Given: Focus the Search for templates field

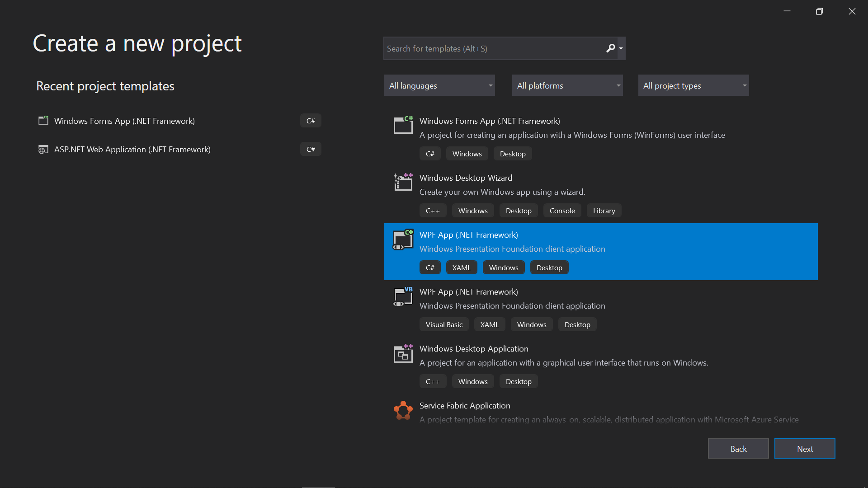Looking at the screenshot, I should point(493,48).
